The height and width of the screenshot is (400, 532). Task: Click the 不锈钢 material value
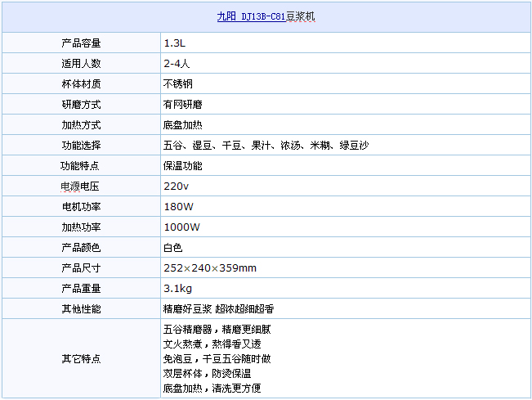click(x=178, y=83)
